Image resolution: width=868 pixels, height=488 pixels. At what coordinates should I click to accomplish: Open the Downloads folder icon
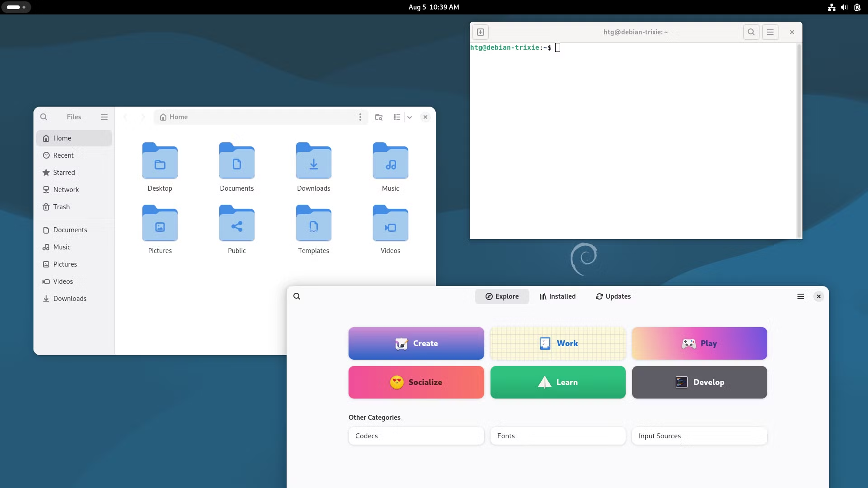pyautogui.click(x=313, y=161)
